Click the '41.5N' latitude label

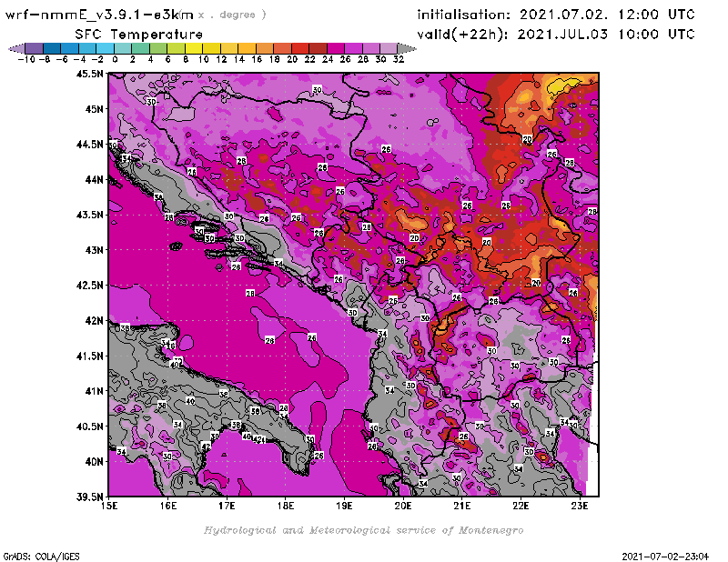[89, 356]
